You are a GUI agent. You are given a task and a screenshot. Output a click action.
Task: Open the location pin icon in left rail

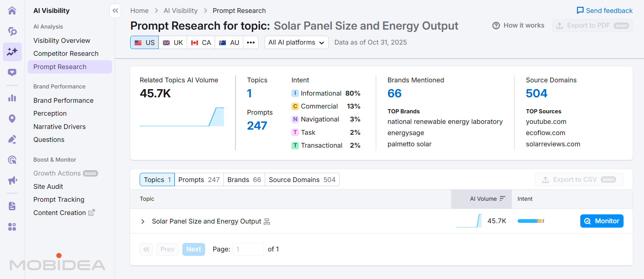coord(12,119)
